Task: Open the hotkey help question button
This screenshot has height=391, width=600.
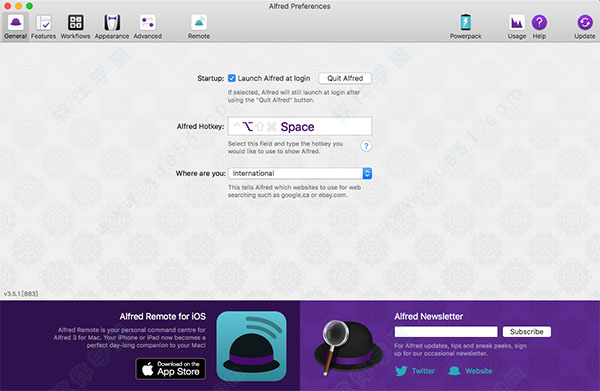Action: [x=366, y=146]
